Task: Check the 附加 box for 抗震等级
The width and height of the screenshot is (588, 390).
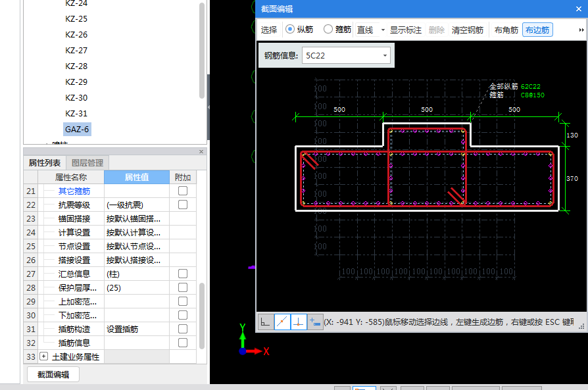Action: (x=183, y=205)
